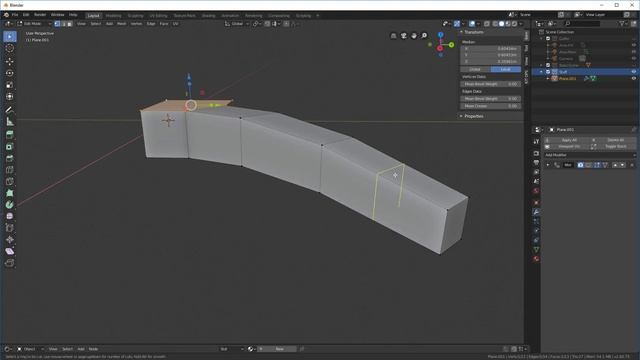
Task: Open the File menu
Action: 15,15
